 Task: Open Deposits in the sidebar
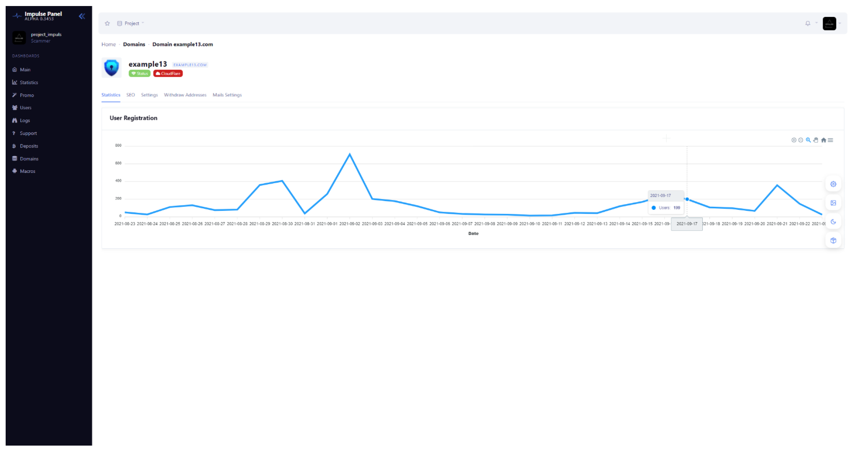click(29, 146)
